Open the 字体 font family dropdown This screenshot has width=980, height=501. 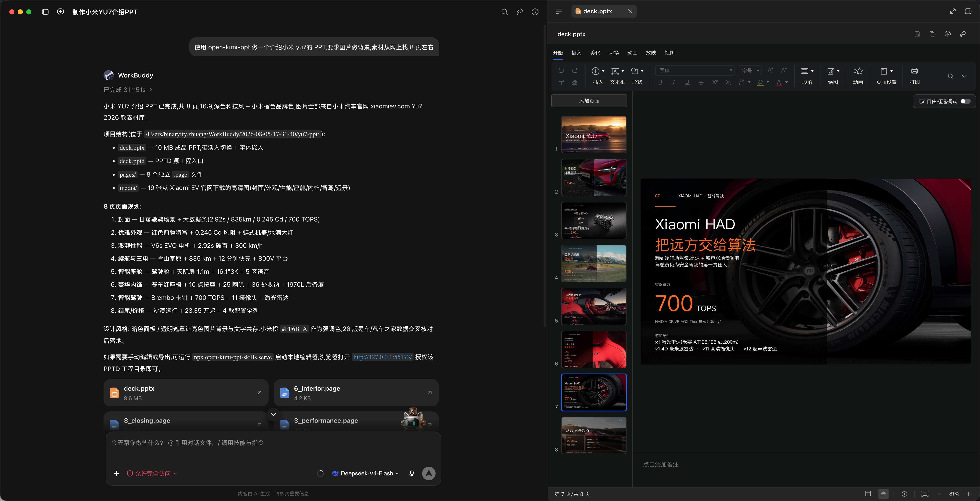[x=695, y=71]
